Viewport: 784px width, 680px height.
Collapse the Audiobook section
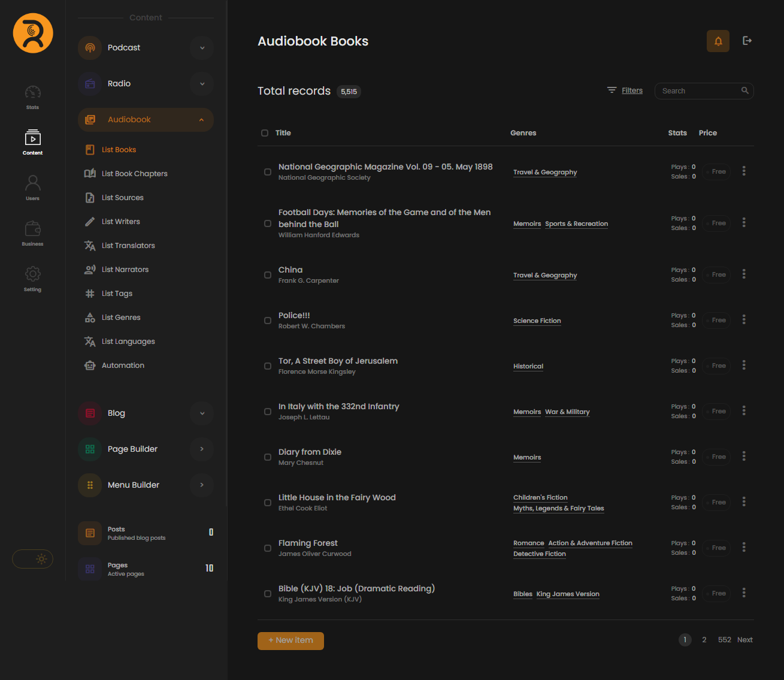(x=201, y=120)
